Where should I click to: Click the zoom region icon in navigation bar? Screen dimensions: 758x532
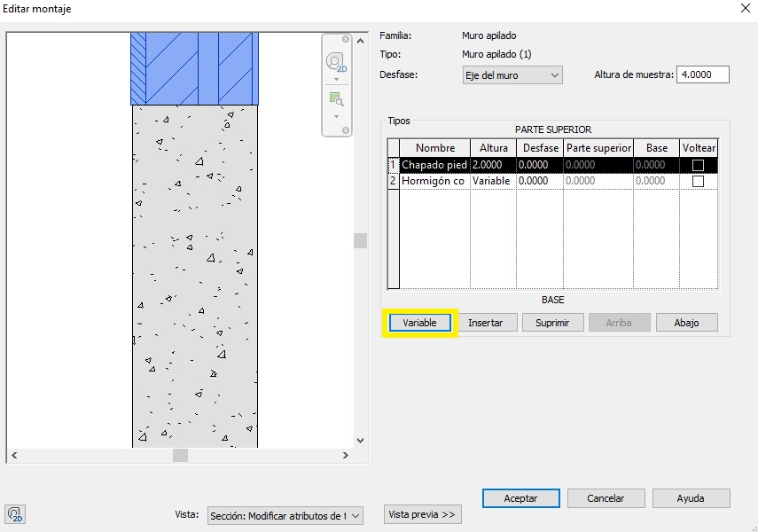pyautogui.click(x=336, y=98)
